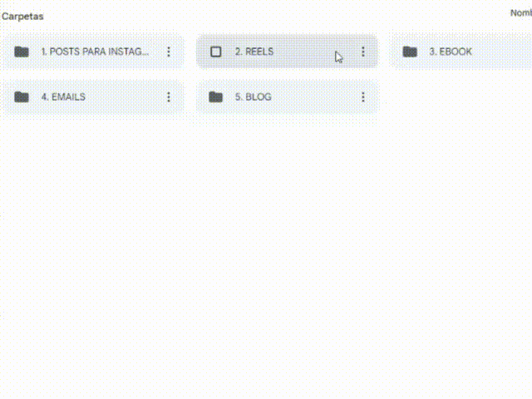Click blank space inside the 5. BLOG card
The height and width of the screenshot is (399, 532).
(x=316, y=97)
